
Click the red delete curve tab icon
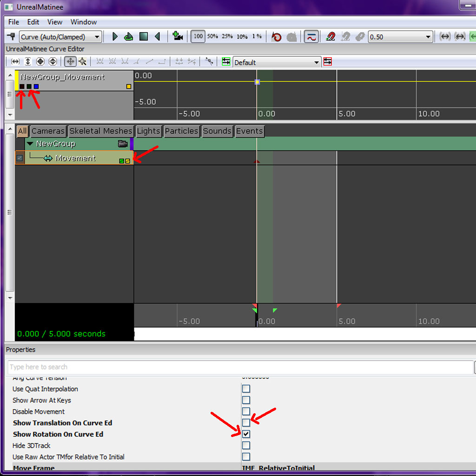tap(328, 62)
